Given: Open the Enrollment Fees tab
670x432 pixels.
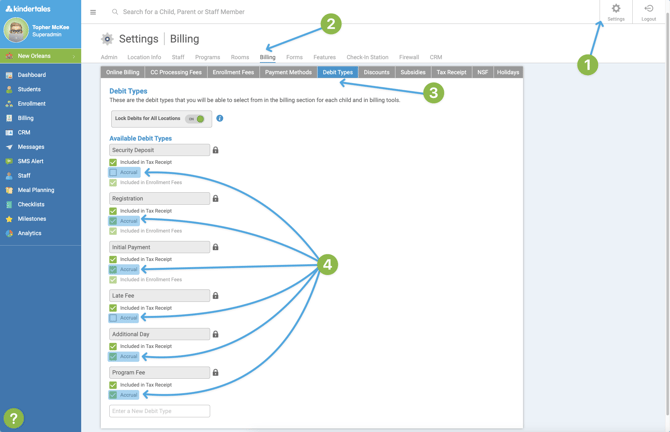Looking at the screenshot, I should click(x=233, y=72).
